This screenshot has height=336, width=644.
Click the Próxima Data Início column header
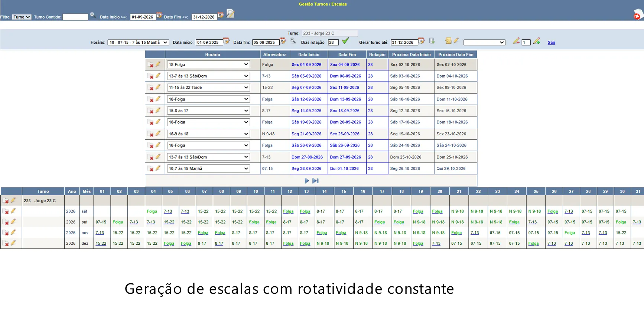pos(412,55)
